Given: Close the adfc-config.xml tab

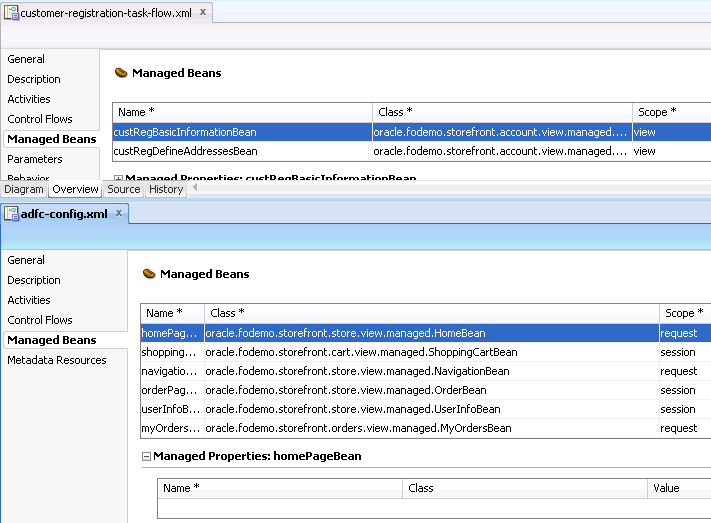Looking at the screenshot, I should click(119, 213).
